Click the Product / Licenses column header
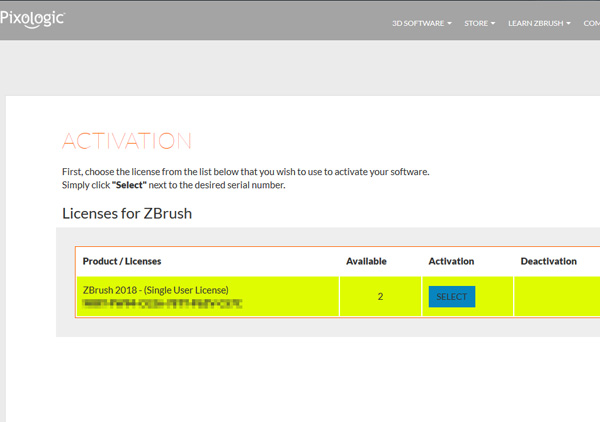 (x=122, y=261)
